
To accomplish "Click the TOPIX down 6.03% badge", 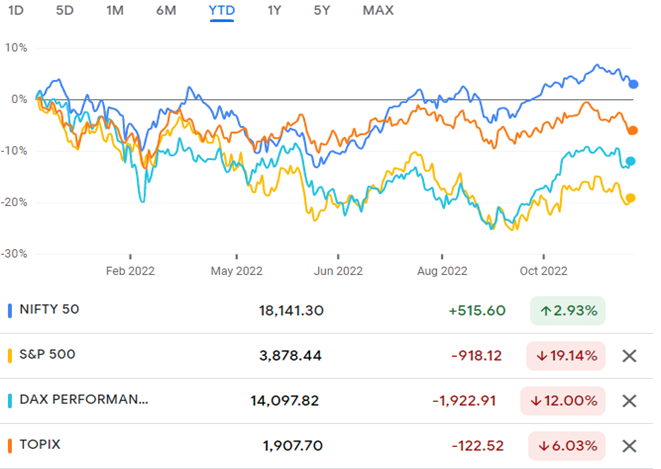I will 567,446.
